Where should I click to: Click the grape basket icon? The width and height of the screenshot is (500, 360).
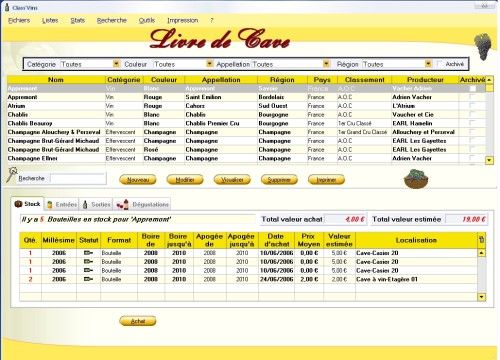tap(416, 179)
